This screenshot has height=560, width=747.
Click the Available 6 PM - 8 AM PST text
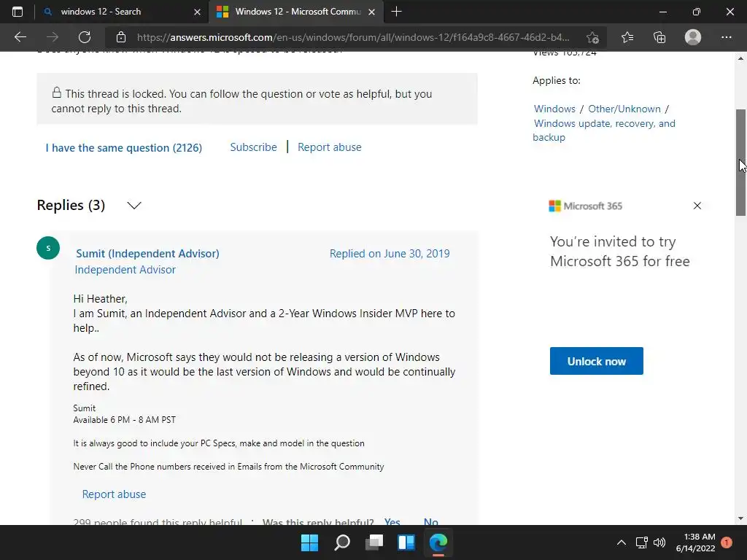coord(124,419)
